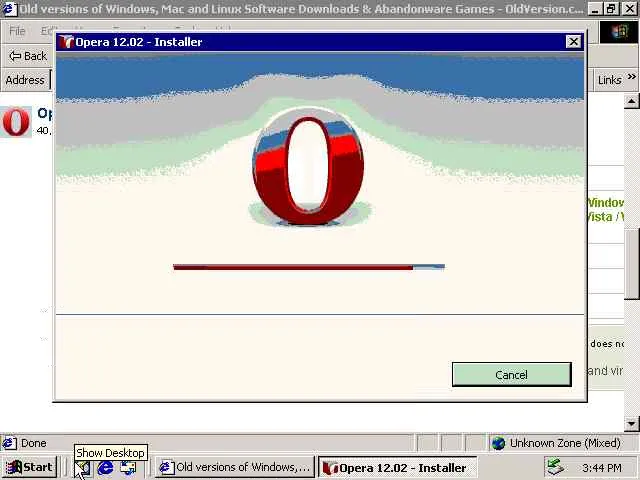This screenshot has height=480, width=640.
Task: Click Opera icon in installer title bar
Action: click(66, 42)
